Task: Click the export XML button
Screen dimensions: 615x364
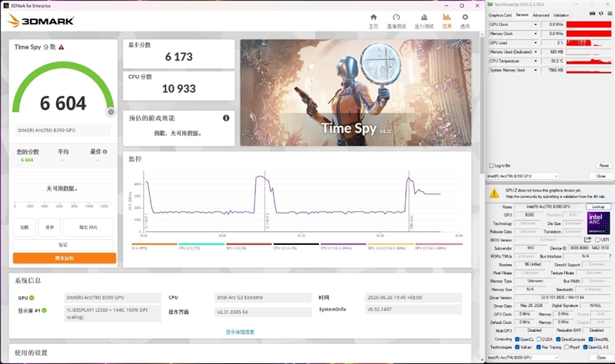Action: tap(88, 227)
